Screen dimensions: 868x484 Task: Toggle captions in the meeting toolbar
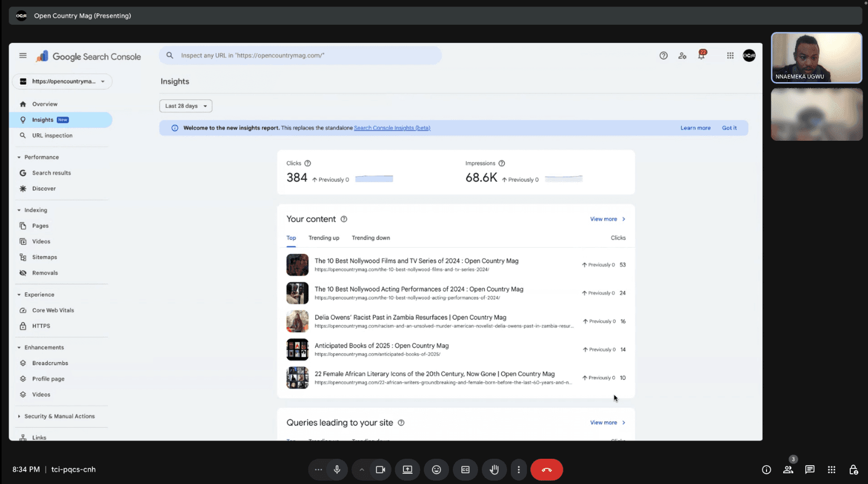point(465,469)
